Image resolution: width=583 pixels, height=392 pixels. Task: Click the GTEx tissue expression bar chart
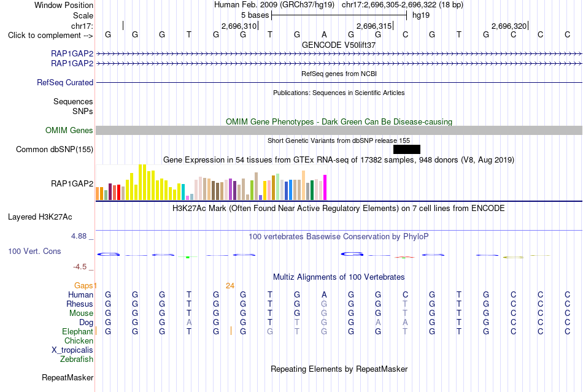tap(211, 182)
